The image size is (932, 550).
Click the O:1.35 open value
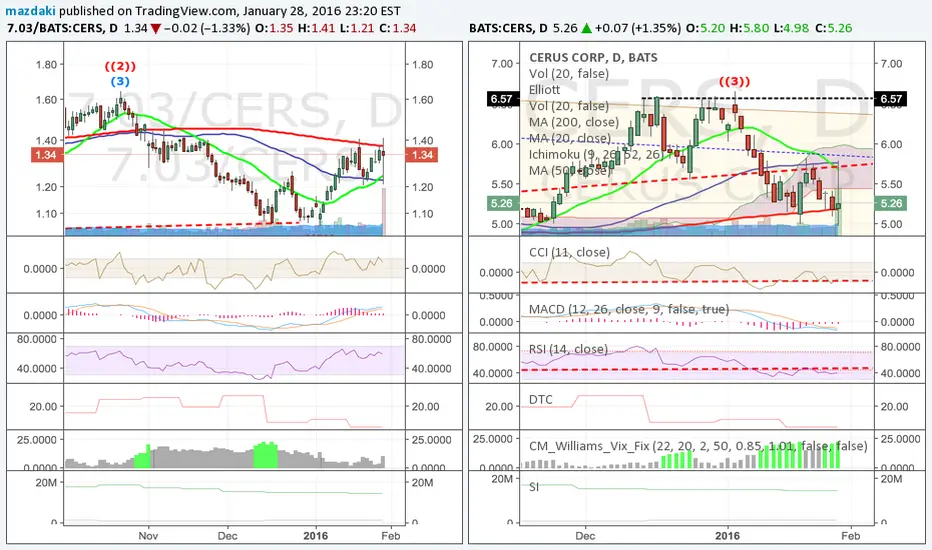coord(274,28)
